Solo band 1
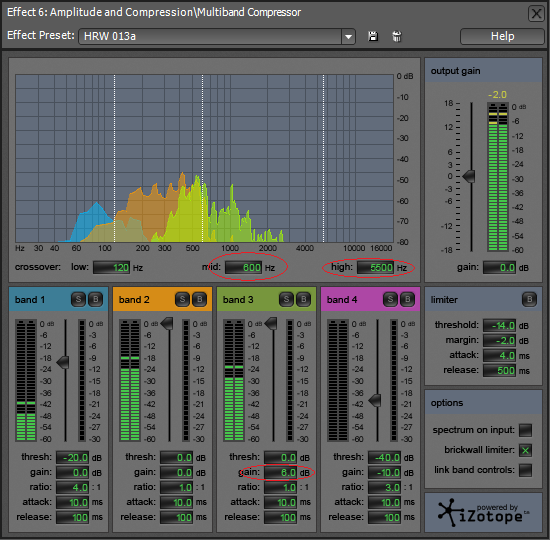This screenshot has width=550, height=540. pyautogui.click(x=79, y=299)
